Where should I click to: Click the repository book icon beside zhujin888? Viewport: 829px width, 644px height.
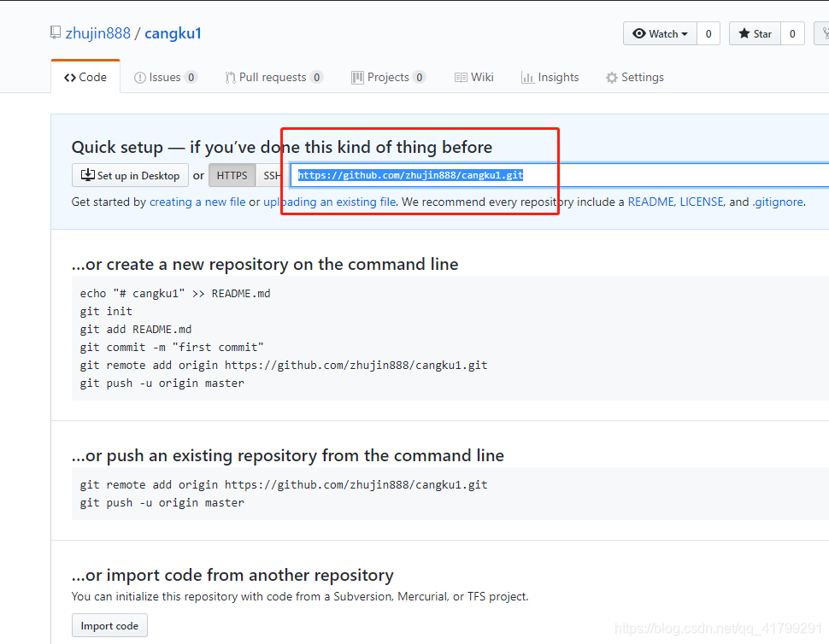(x=56, y=32)
